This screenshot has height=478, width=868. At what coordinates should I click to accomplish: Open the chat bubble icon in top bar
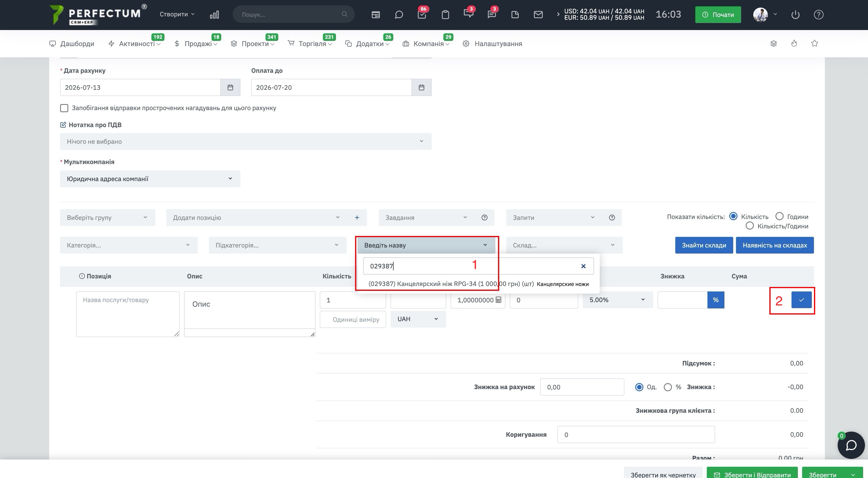point(398,15)
